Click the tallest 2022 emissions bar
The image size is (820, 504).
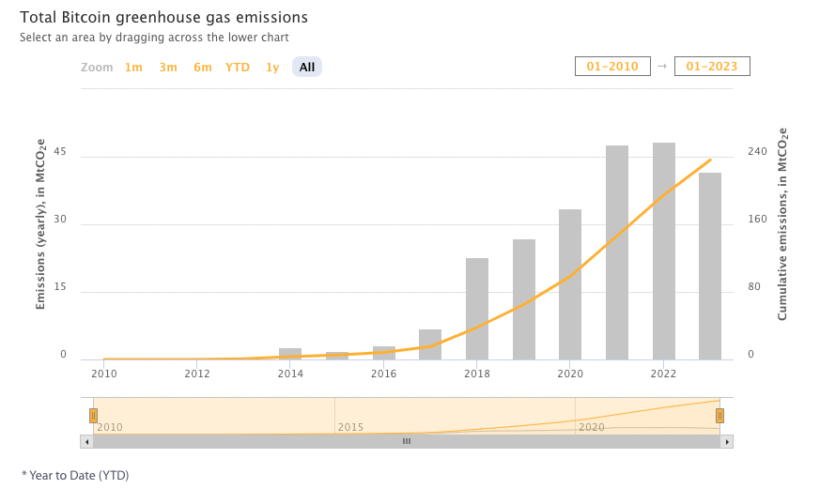664,252
